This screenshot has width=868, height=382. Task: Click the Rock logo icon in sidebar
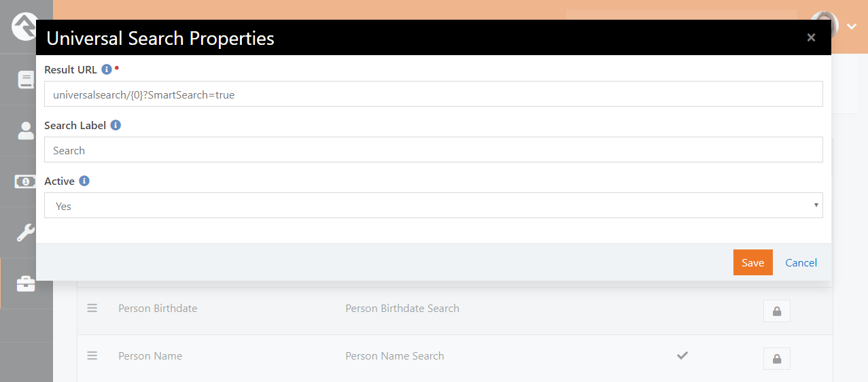(x=24, y=26)
